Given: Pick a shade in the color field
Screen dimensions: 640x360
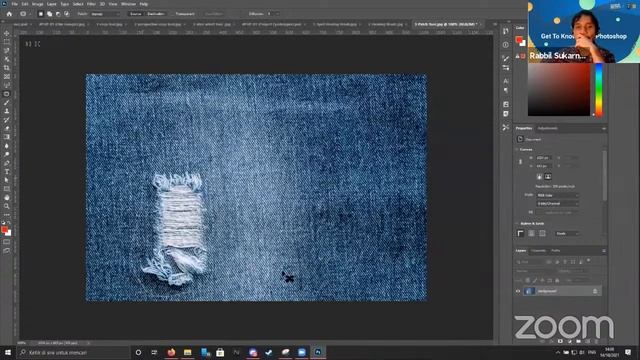Looking at the screenshot, I should [559, 90].
